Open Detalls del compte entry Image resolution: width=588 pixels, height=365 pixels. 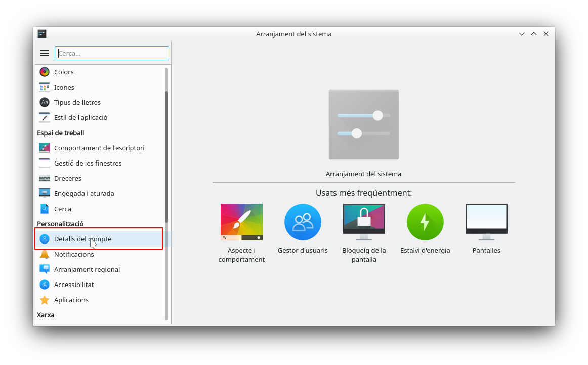click(82, 239)
